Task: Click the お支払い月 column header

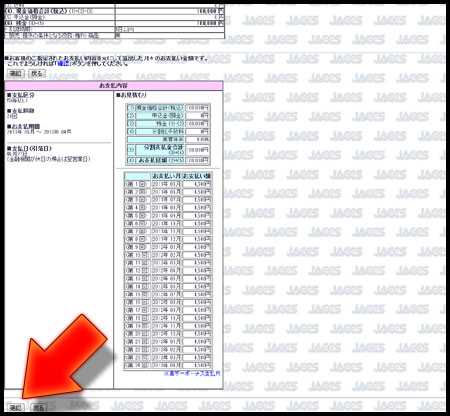Action: point(166,176)
